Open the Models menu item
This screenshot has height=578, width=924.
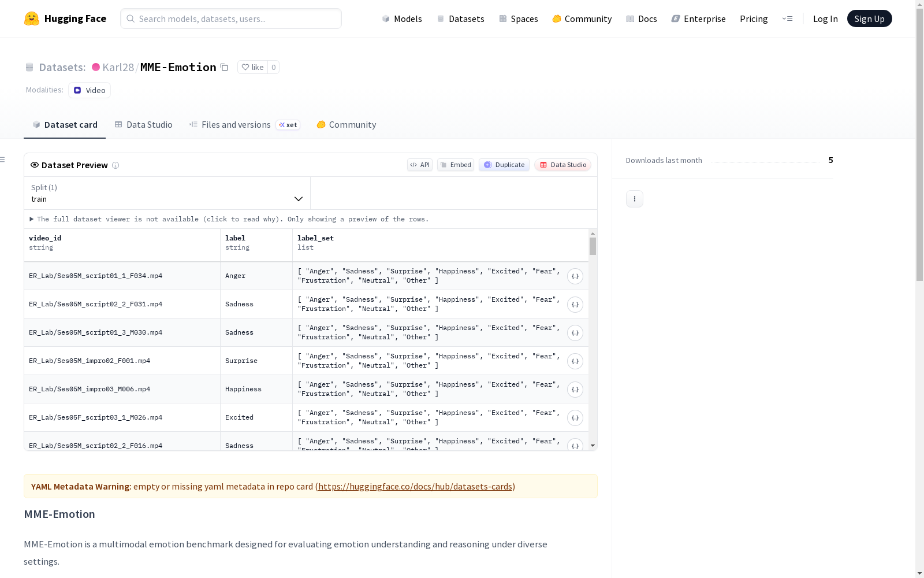pyautogui.click(x=402, y=18)
